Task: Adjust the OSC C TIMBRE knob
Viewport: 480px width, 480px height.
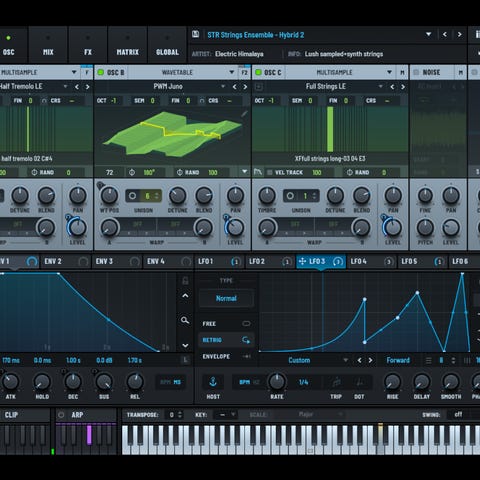Action: pos(267,196)
